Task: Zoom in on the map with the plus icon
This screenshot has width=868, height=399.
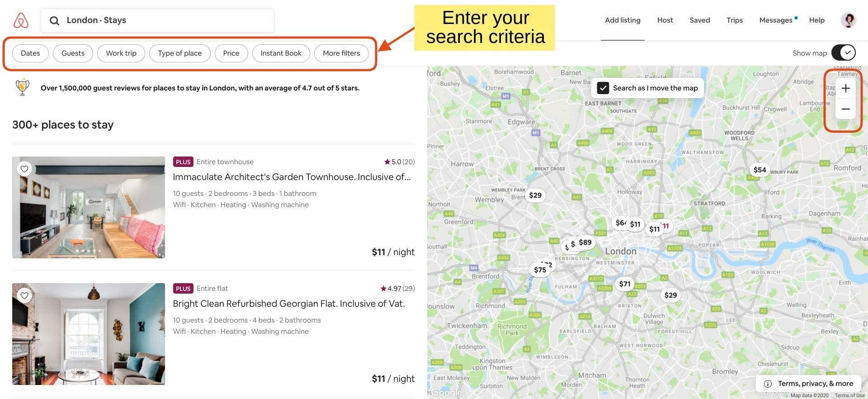Action: pyautogui.click(x=845, y=88)
